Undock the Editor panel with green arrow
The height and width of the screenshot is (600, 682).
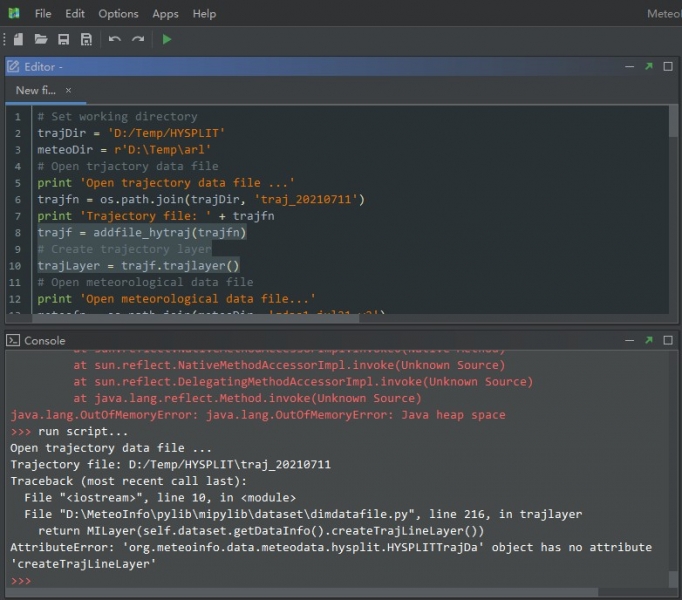point(648,66)
